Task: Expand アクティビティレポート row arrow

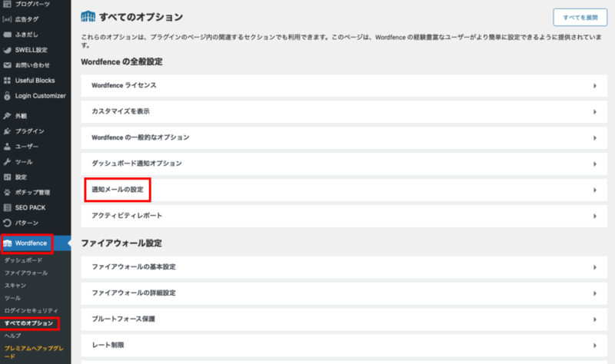Action: click(x=594, y=216)
